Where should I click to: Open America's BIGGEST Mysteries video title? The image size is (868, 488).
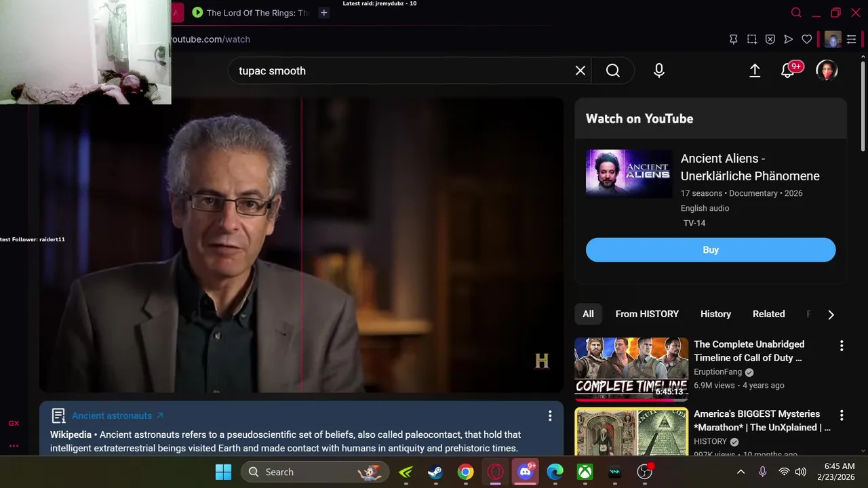pos(762,420)
